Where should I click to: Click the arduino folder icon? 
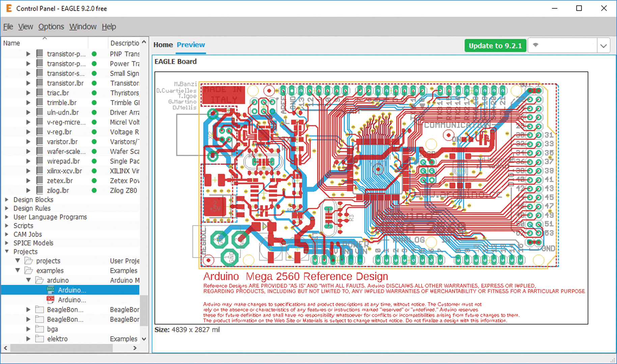(x=39, y=280)
